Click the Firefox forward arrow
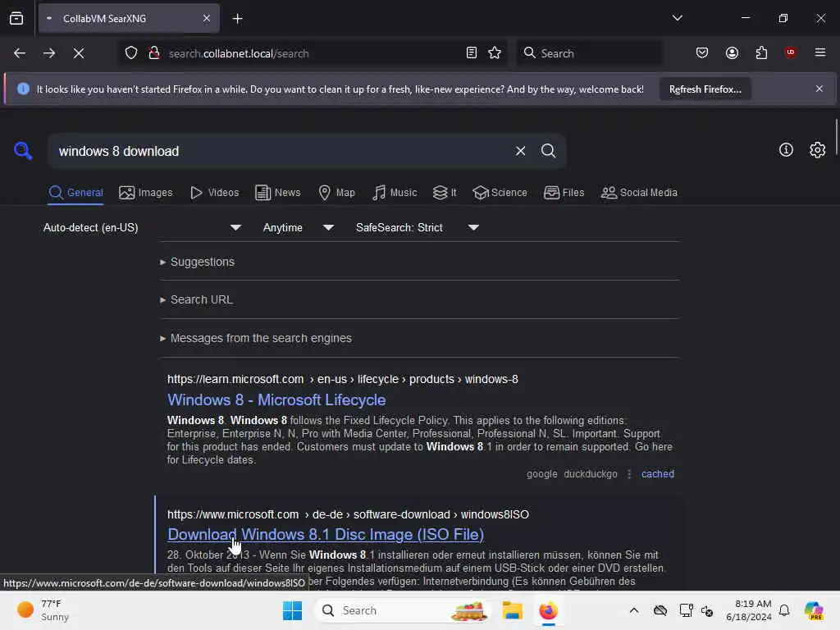840x630 pixels. click(x=48, y=53)
